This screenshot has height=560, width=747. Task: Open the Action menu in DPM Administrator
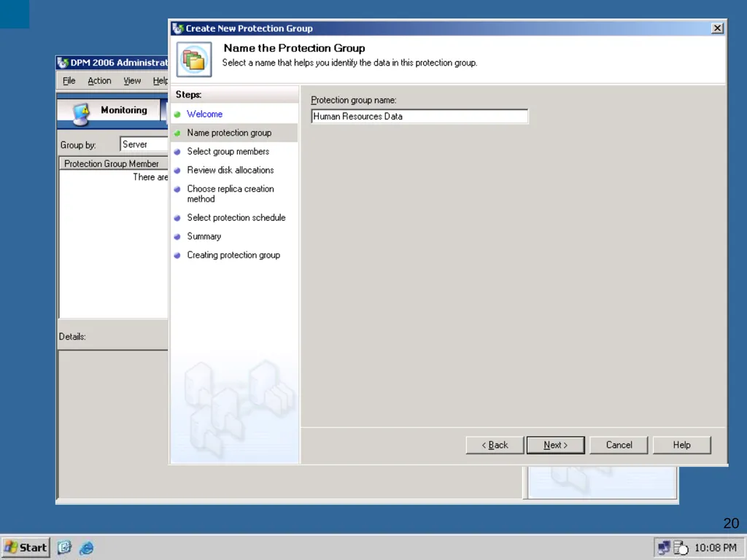pyautogui.click(x=99, y=81)
